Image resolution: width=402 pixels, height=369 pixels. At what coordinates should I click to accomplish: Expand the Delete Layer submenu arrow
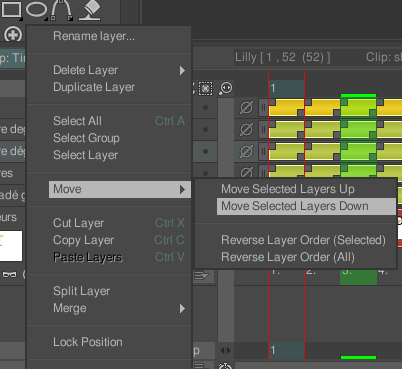[x=182, y=70]
